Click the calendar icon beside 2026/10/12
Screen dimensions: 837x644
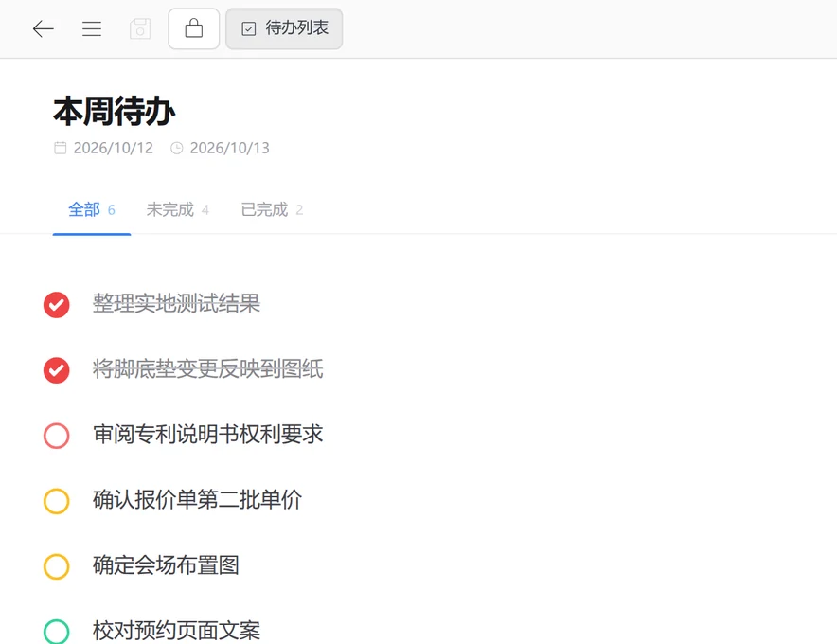click(61, 148)
